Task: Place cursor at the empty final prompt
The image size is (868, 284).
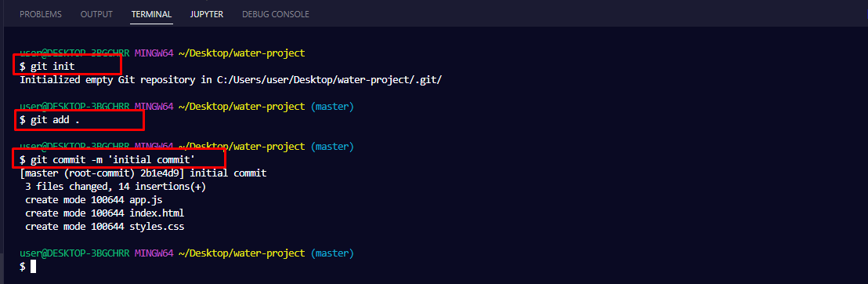Action: point(33,266)
